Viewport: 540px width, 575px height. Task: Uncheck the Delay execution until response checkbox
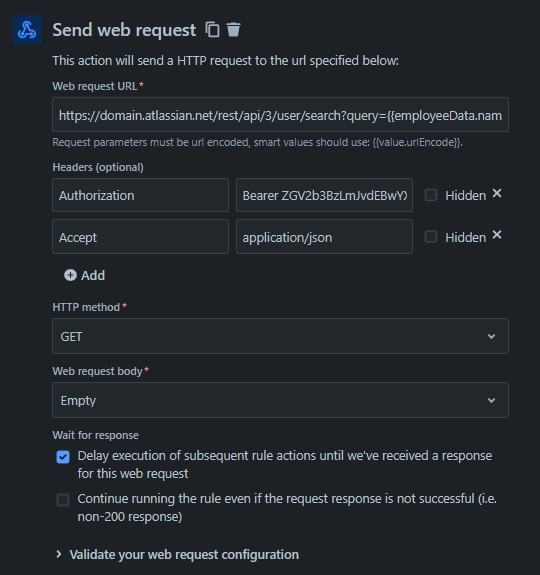pos(63,457)
